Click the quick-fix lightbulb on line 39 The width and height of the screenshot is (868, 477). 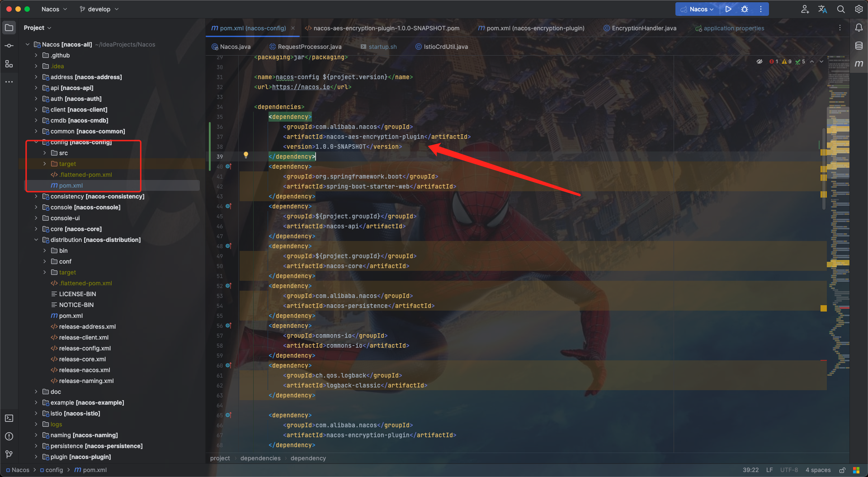click(246, 155)
